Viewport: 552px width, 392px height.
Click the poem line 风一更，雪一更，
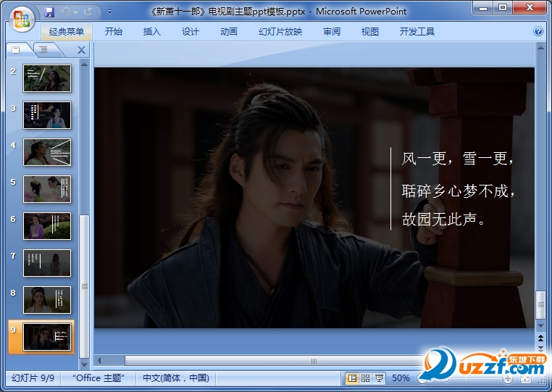point(458,158)
